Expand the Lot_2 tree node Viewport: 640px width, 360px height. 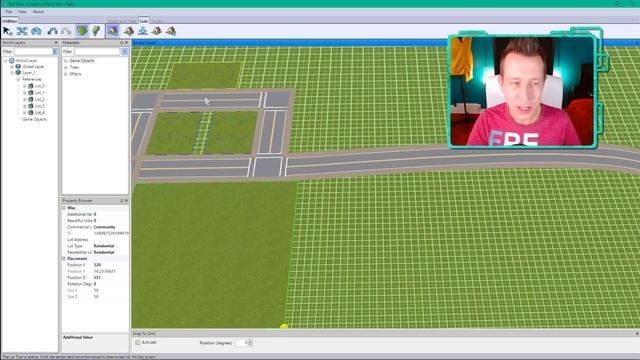click(x=24, y=99)
